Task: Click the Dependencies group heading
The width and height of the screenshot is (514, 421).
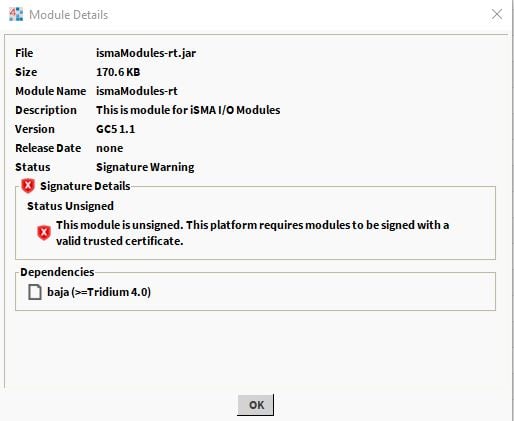Action: 57,272
